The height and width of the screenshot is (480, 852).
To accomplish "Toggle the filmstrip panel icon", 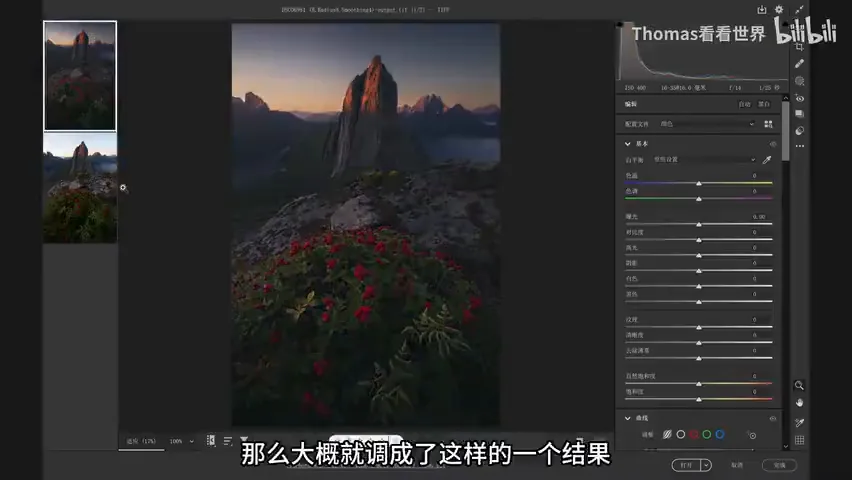I will pos(211,440).
